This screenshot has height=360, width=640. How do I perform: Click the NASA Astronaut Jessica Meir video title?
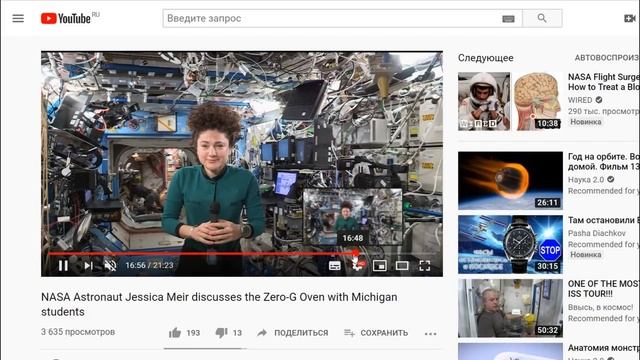pos(219,304)
